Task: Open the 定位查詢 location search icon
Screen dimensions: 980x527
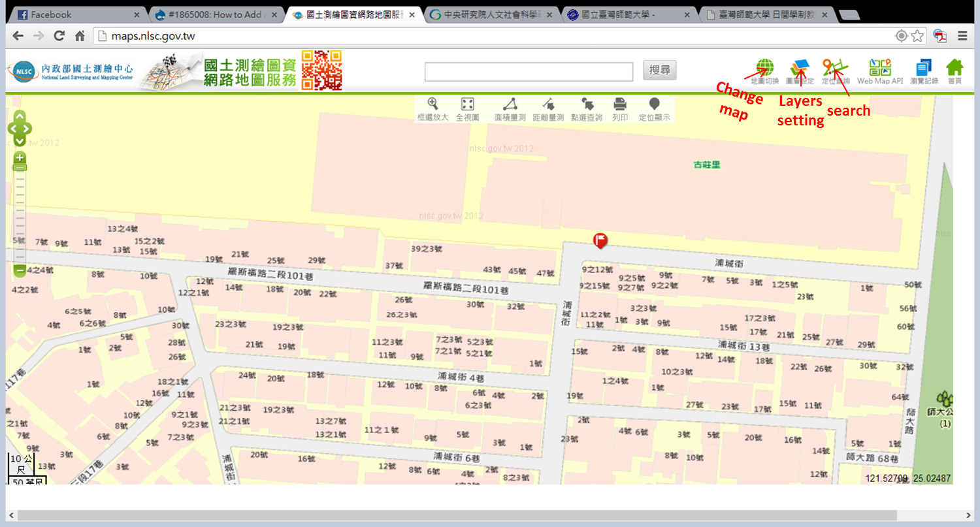Action: pyautogui.click(x=836, y=71)
